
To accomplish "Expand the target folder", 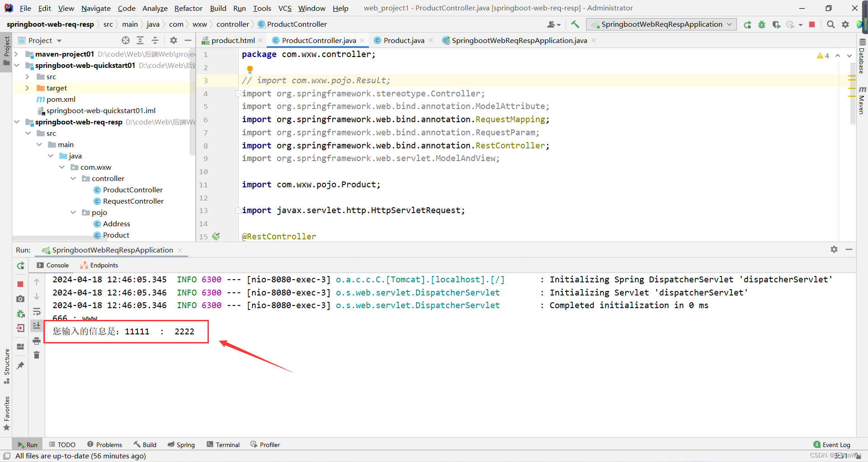I will (x=28, y=88).
